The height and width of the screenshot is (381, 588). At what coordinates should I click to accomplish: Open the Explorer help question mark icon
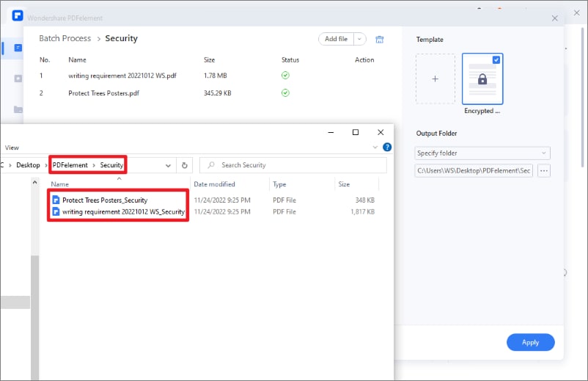(387, 147)
